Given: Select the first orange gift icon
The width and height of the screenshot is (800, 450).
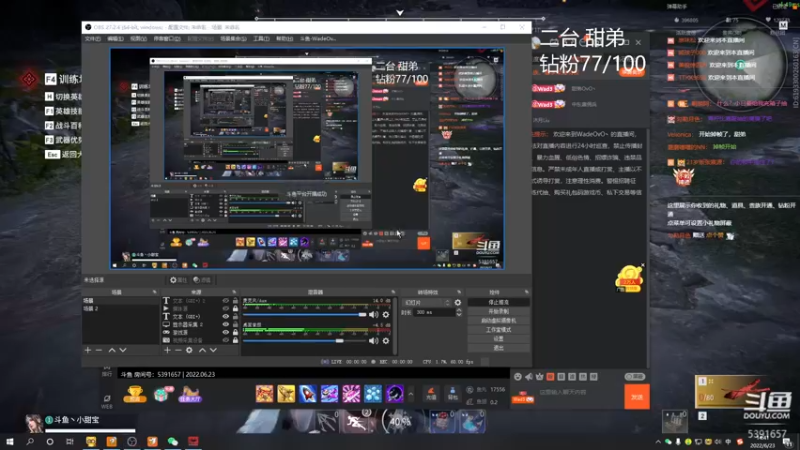Looking at the screenshot, I should pyautogui.click(x=264, y=394).
